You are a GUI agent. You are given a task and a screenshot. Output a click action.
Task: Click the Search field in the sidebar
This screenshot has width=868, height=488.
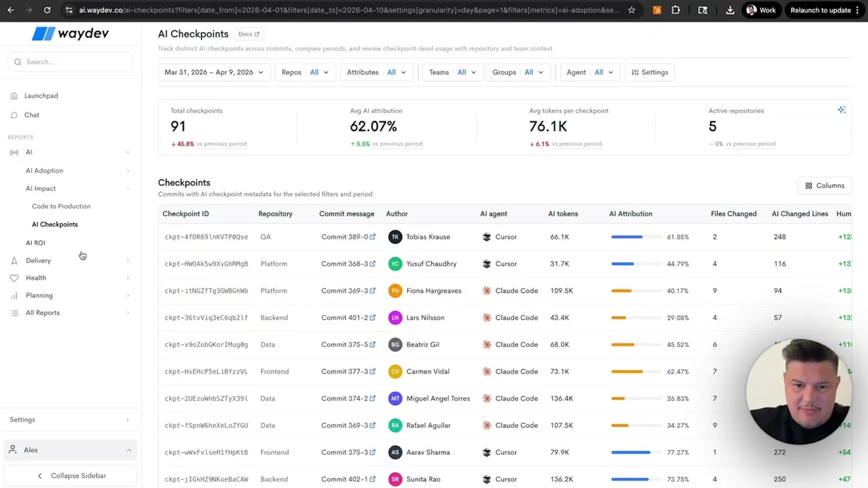(x=69, y=61)
